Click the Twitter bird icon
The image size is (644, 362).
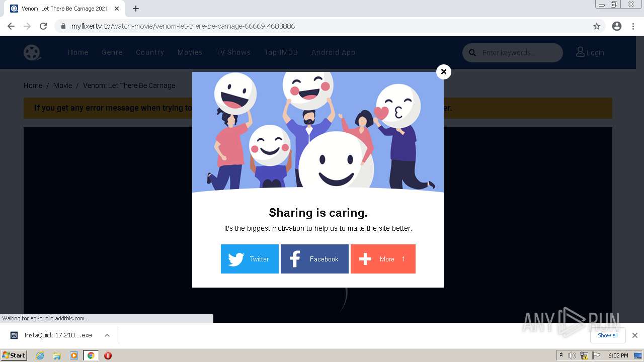click(236, 259)
